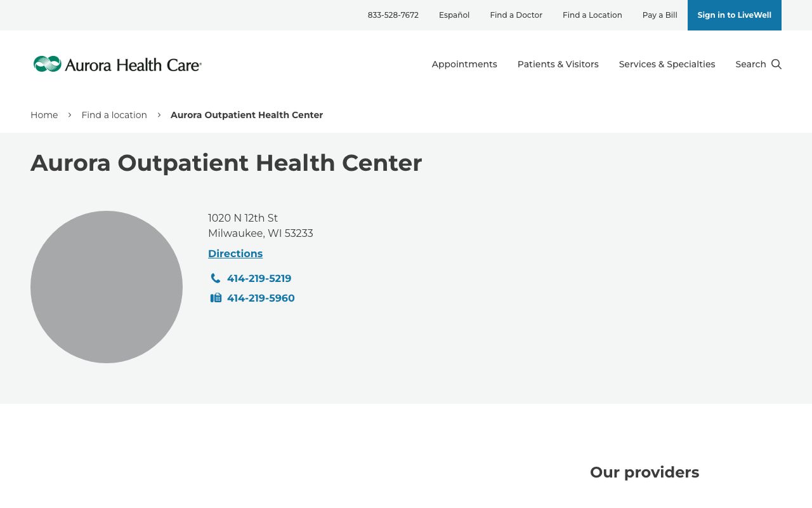Viewport: 812px width, 508px height.
Task: Open the search magnifier icon
Action: point(776,64)
